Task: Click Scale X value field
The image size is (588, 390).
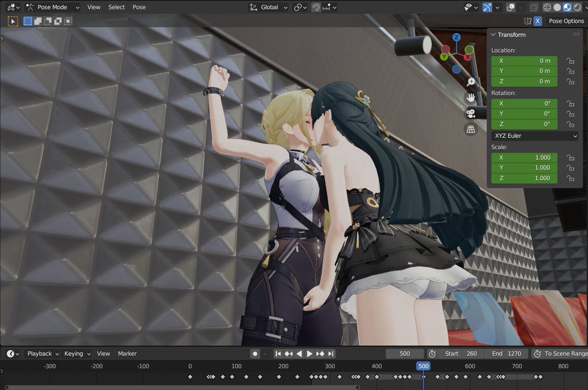Action: pos(524,157)
